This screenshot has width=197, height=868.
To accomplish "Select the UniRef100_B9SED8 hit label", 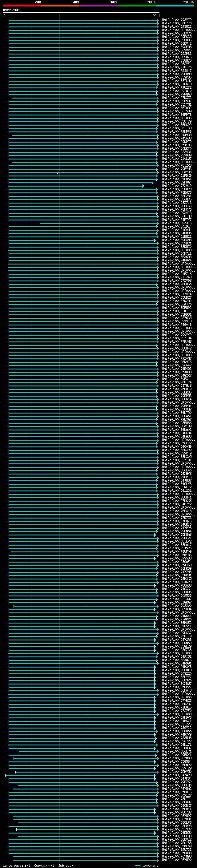I will [x=177, y=47].
